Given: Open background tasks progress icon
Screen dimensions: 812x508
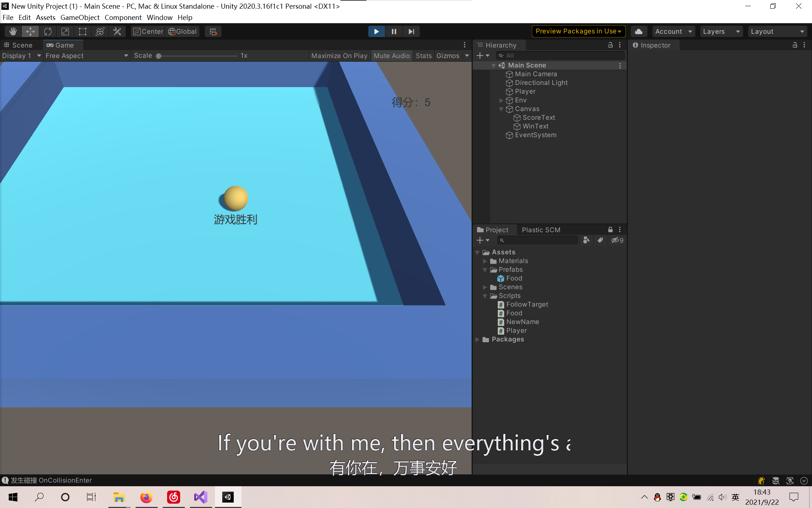Looking at the screenshot, I should coord(804,480).
